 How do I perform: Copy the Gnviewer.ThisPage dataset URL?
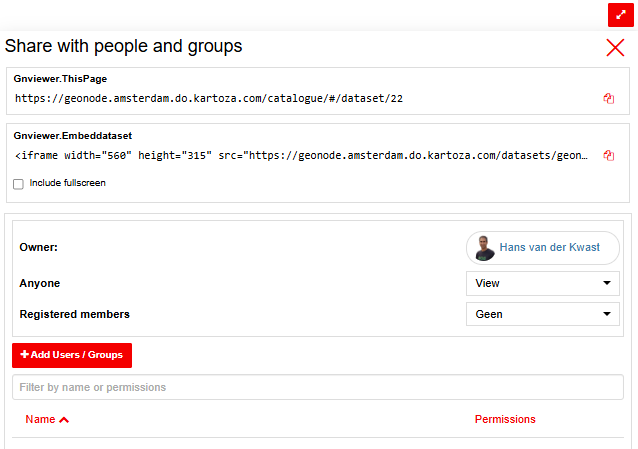click(x=609, y=99)
